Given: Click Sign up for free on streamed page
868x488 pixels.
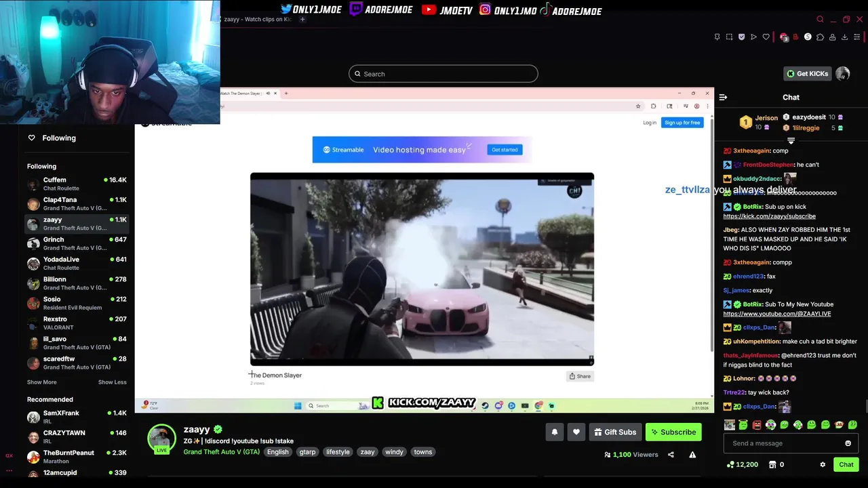Looking at the screenshot, I should coord(682,123).
